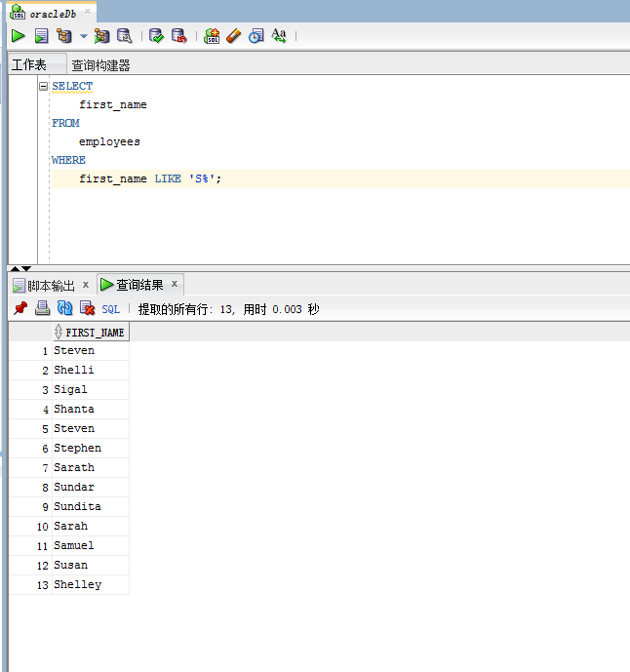Click the To Upper/Lower case Aa icon

(279, 36)
